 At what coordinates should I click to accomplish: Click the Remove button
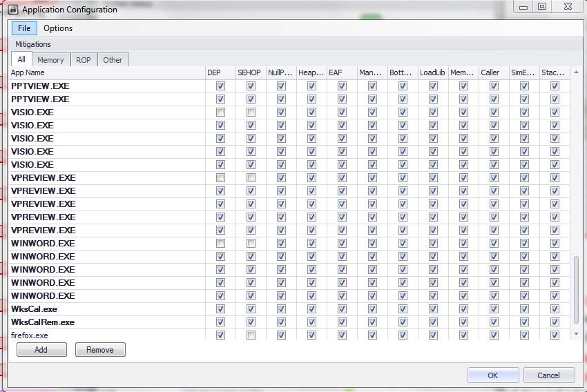[100, 350]
